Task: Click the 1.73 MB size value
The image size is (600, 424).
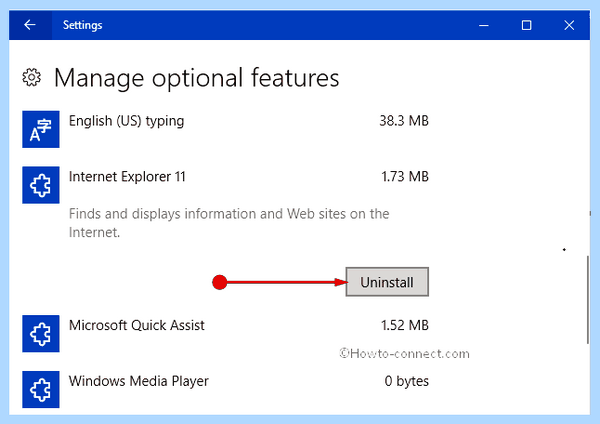Action: (x=405, y=177)
